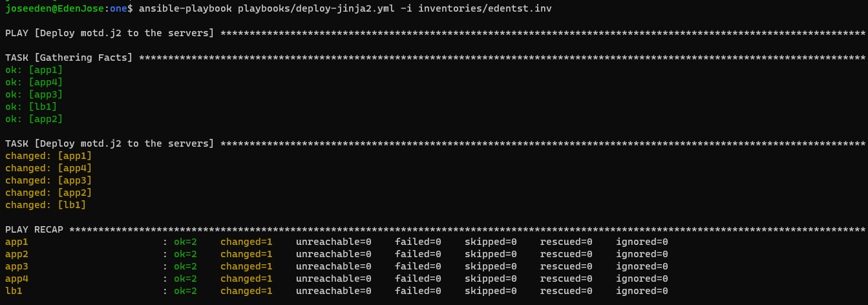868x305 pixels.
Task: Click failed=0 in lb1 recap row
Action: pyautogui.click(x=418, y=291)
